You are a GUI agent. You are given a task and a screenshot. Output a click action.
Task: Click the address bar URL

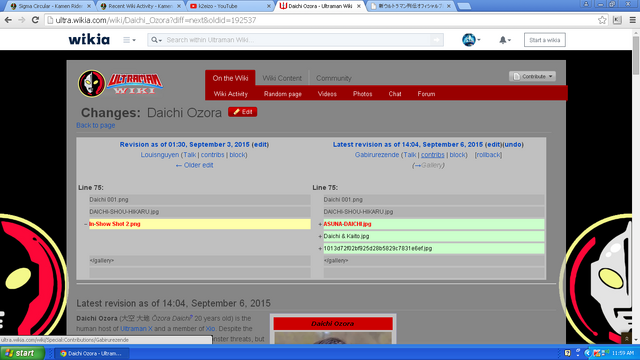pos(156,20)
